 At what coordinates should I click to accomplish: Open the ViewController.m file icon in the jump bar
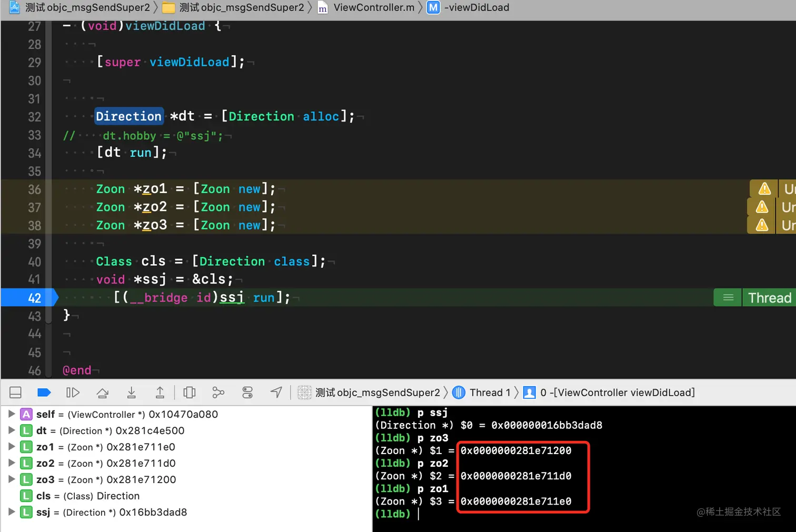[323, 8]
